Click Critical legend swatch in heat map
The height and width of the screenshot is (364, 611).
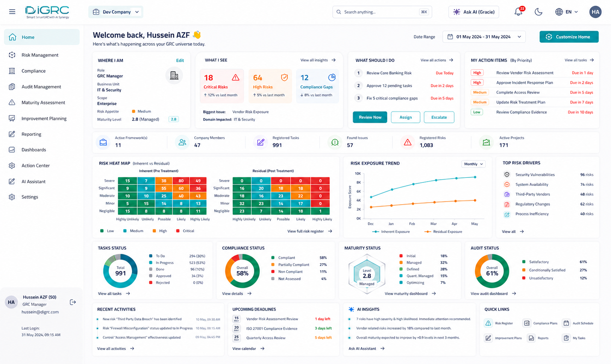[178, 231]
